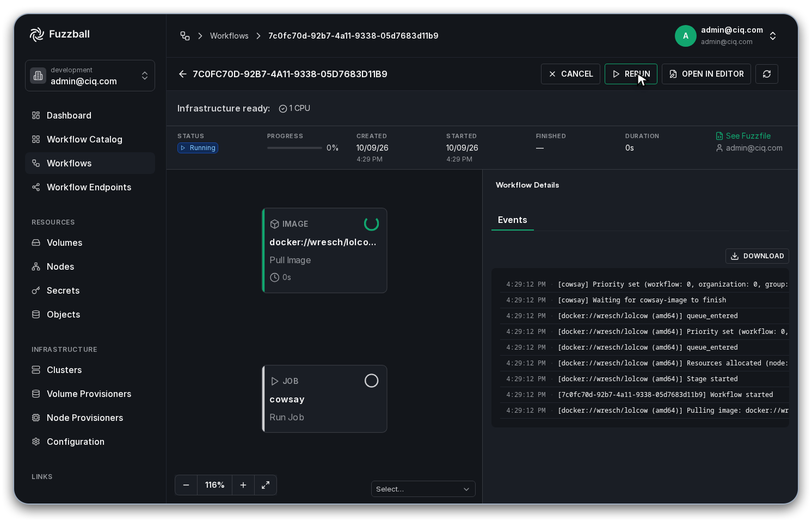Click the workflow progress bar
Screen dimensions: 812x522
[294, 148]
